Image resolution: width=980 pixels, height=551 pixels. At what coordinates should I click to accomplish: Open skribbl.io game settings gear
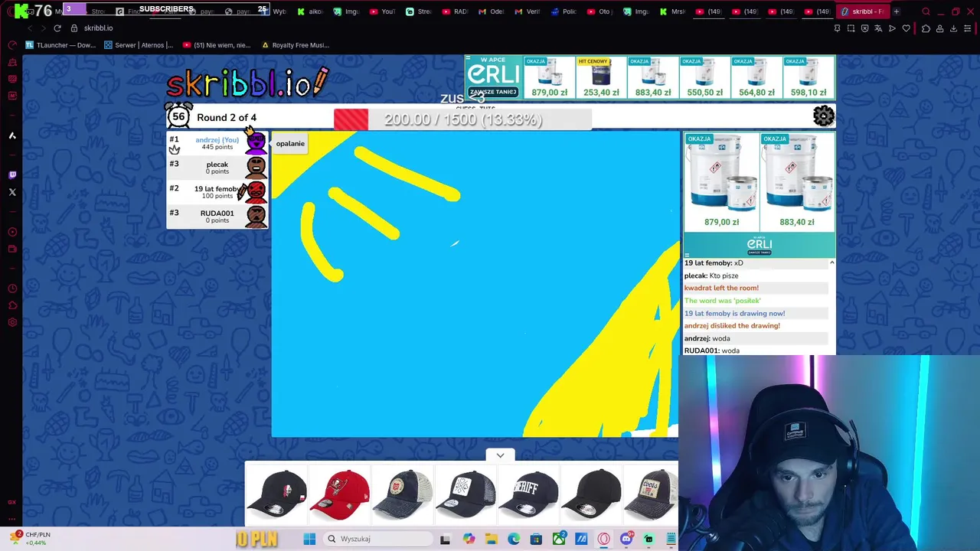point(824,116)
